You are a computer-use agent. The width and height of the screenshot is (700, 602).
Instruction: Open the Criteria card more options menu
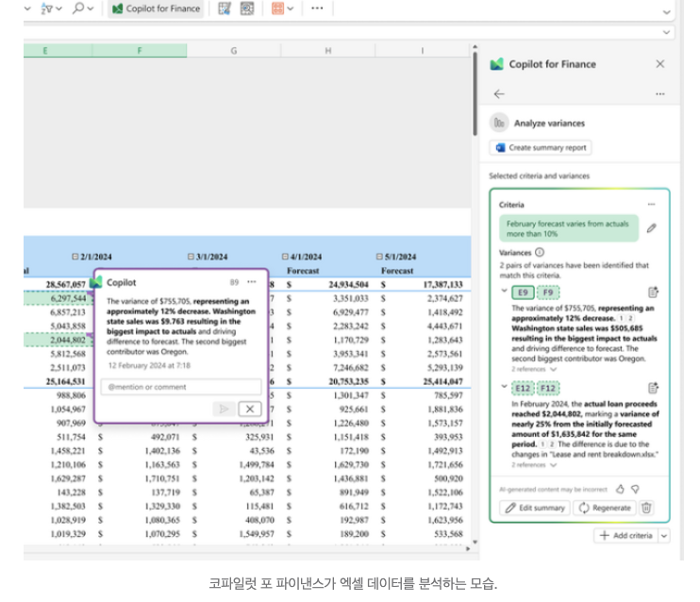coord(651,204)
